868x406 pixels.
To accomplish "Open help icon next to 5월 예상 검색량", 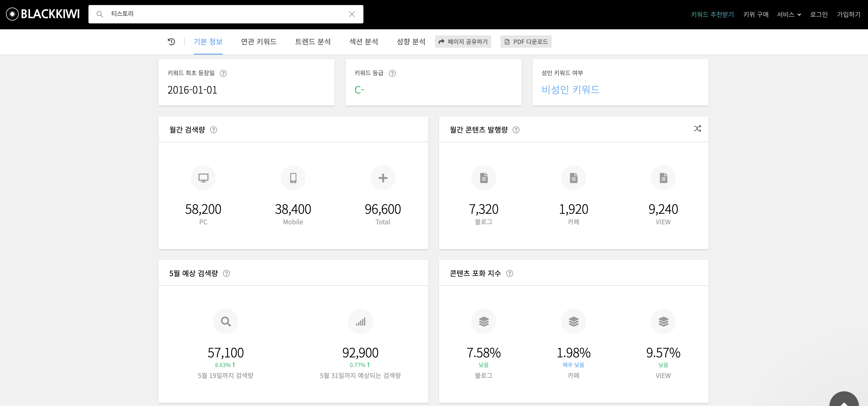I will pyautogui.click(x=226, y=273).
